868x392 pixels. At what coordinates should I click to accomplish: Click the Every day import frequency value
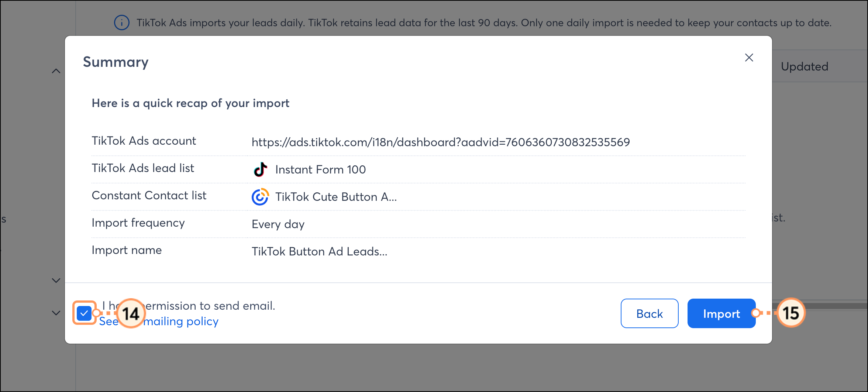[278, 224]
